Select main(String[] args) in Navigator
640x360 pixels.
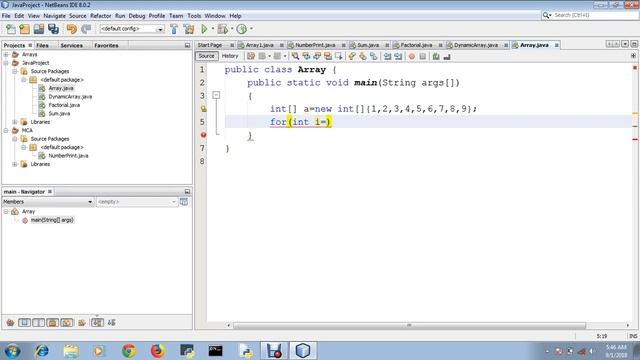click(52, 220)
